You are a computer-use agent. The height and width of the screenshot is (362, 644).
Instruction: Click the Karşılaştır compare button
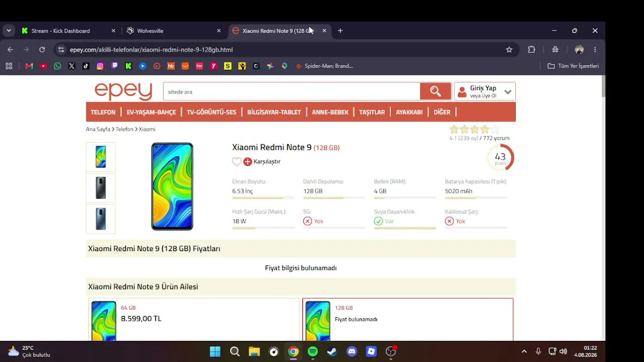pyautogui.click(x=262, y=161)
